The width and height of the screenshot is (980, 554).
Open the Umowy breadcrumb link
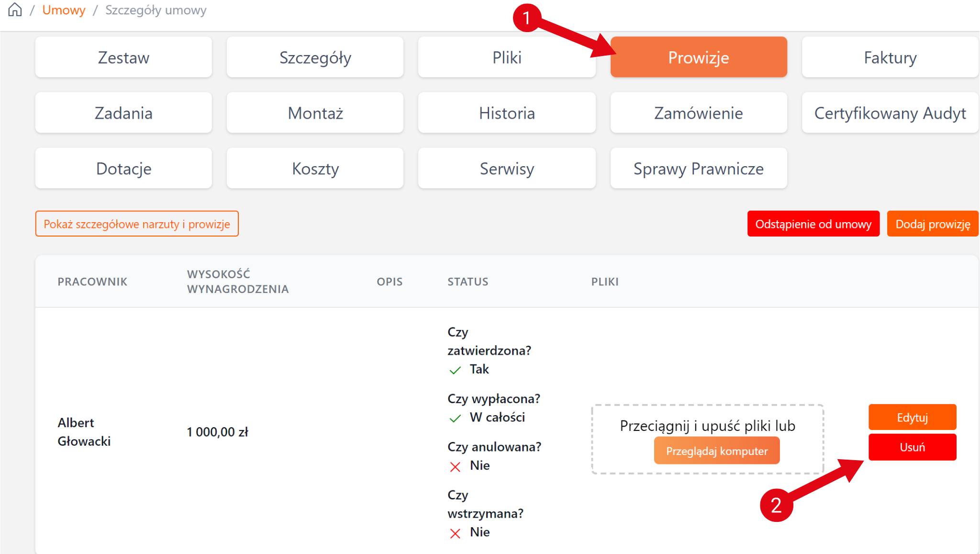pyautogui.click(x=64, y=10)
